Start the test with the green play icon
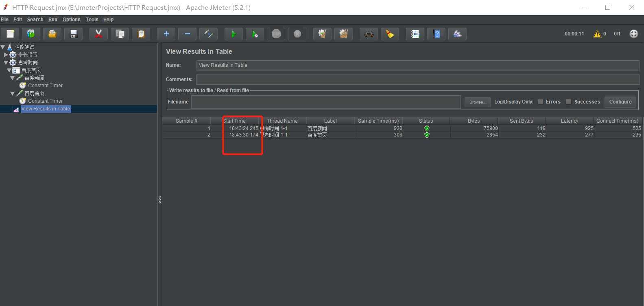This screenshot has height=306, width=644. tap(234, 34)
